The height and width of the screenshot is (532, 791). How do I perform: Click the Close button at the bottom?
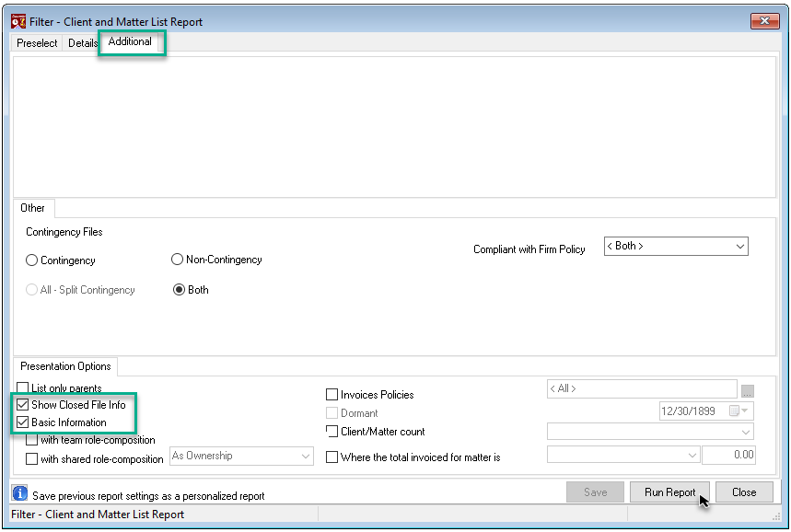pyautogui.click(x=744, y=492)
